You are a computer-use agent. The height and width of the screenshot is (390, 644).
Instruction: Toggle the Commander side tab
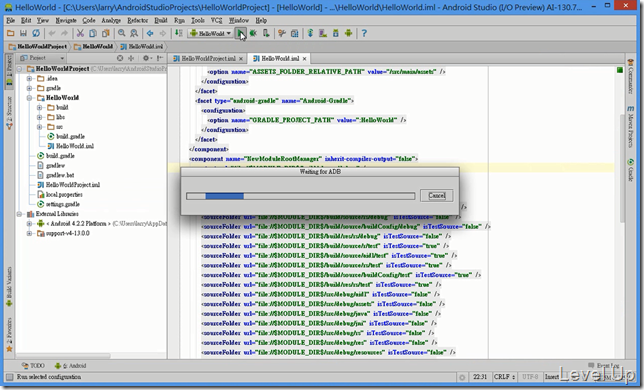(630, 76)
